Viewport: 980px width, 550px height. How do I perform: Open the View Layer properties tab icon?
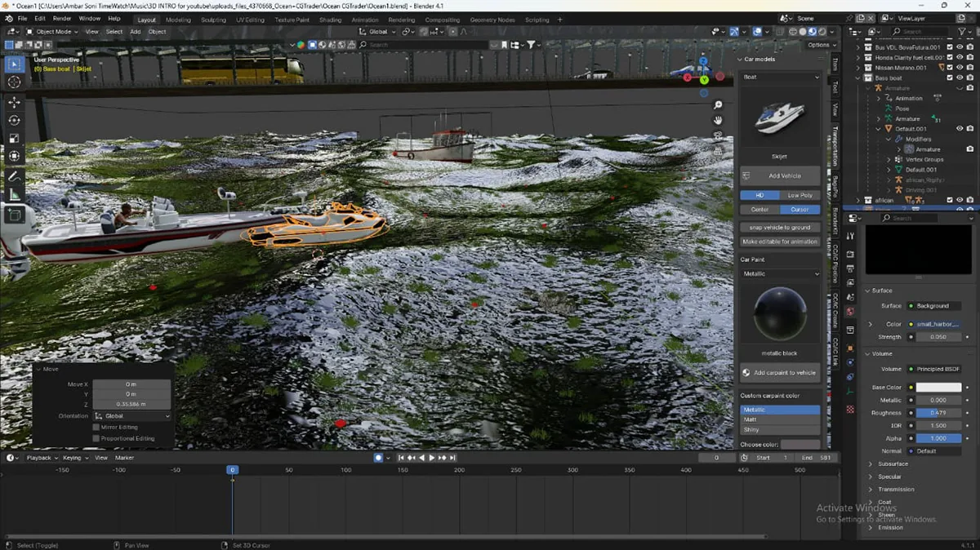coord(850,283)
